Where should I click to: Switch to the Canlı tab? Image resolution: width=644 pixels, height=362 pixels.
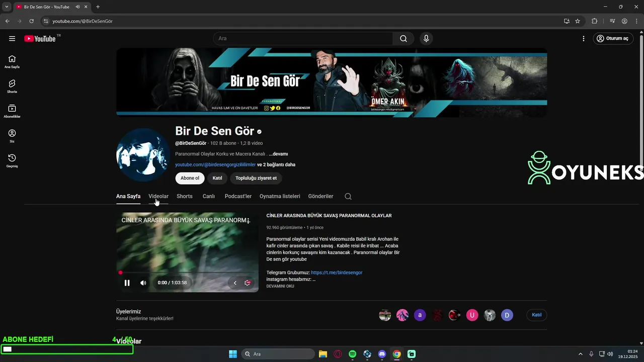tap(209, 196)
